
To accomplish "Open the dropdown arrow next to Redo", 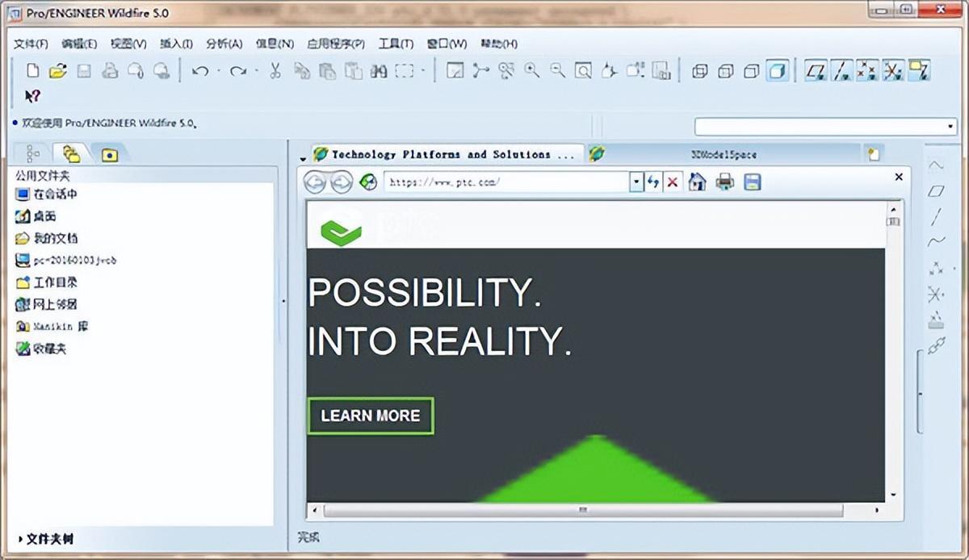I will tap(257, 71).
